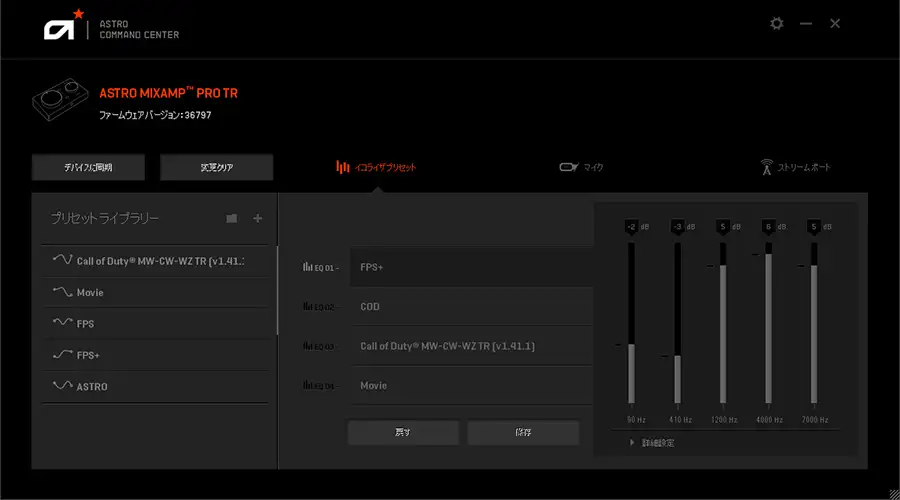Add a new preset with plus icon

[258, 218]
